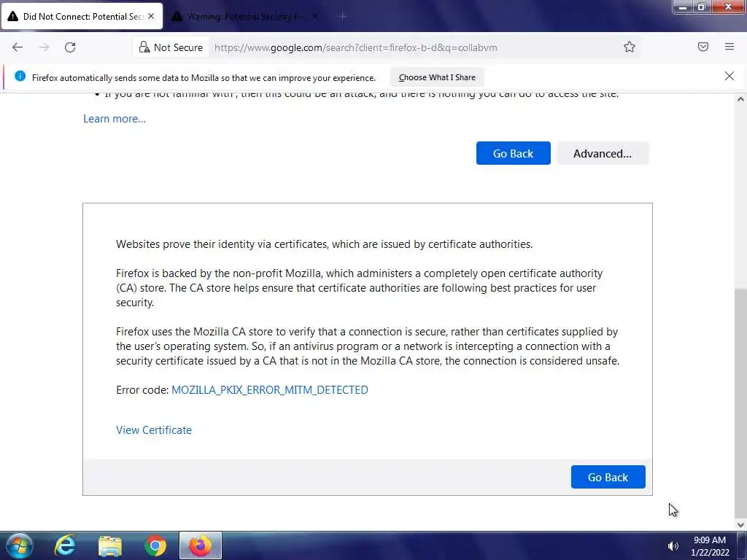
Task: Click the blue info icon in notification bar
Action: 20,76
